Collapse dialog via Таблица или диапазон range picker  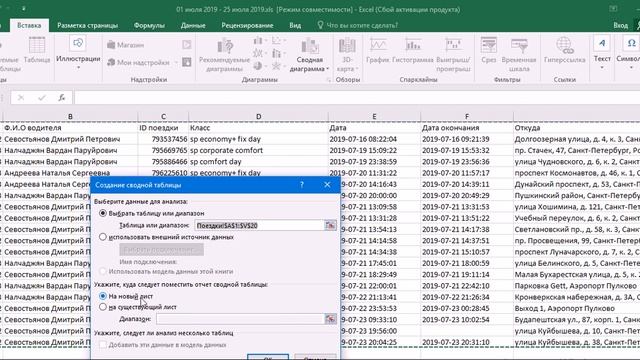click(x=330, y=225)
